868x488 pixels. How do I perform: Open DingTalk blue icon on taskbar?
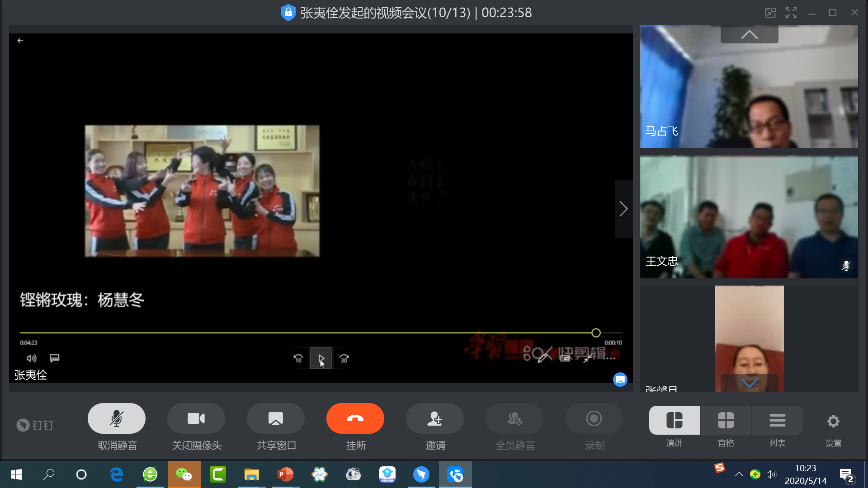pos(421,474)
